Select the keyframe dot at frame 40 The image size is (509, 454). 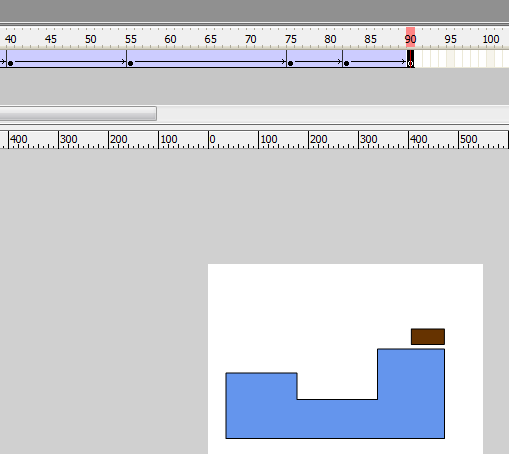(10, 63)
